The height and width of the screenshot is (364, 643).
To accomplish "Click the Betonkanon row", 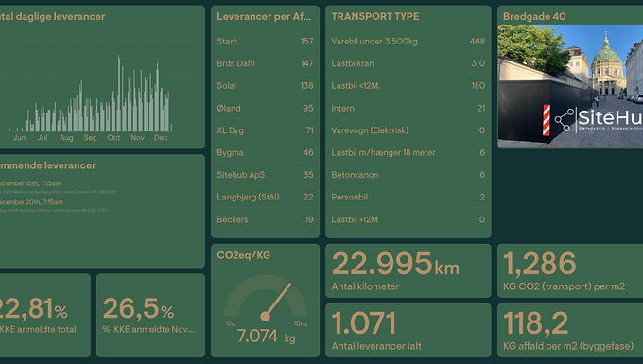I will point(408,175).
